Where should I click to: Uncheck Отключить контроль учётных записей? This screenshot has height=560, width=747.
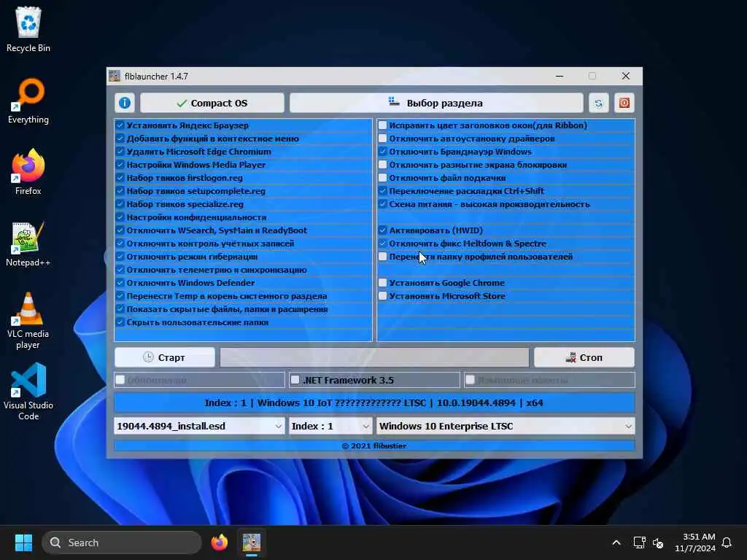point(120,244)
